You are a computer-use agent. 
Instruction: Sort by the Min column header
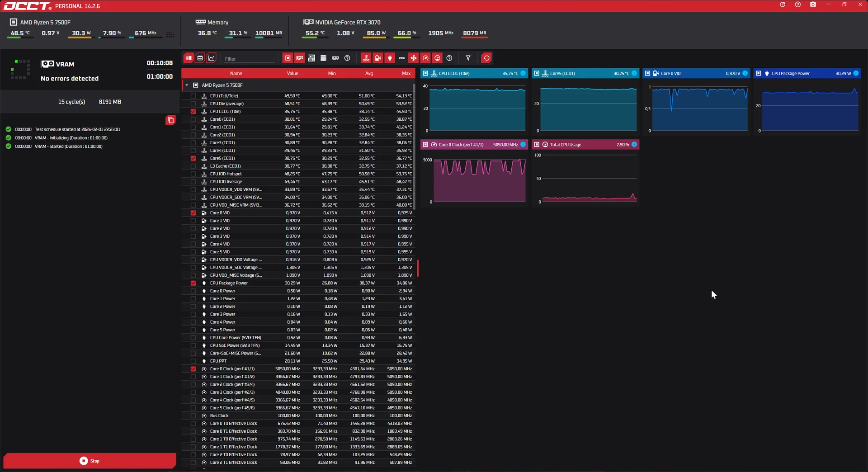tap(332, 73)
